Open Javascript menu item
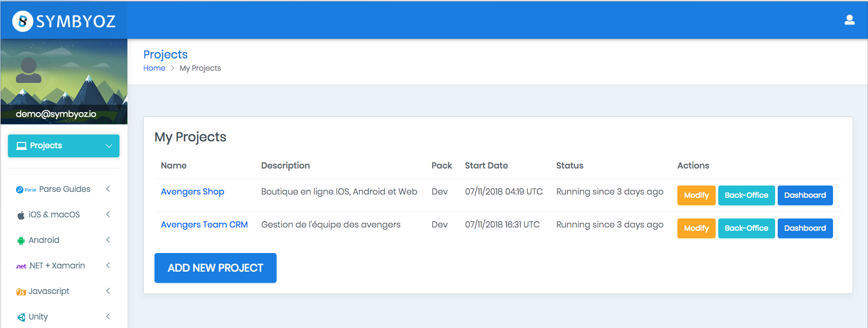Screen dimensions: 868x328 [x=64, y=291]
